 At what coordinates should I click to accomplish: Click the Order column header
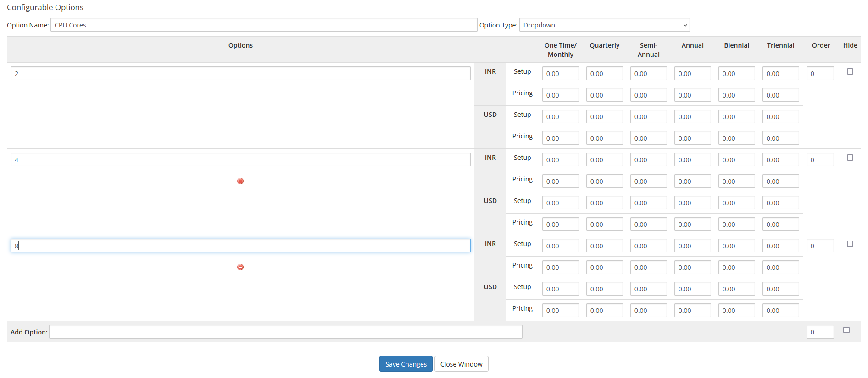pyautogui.click(x=821, y=45)
